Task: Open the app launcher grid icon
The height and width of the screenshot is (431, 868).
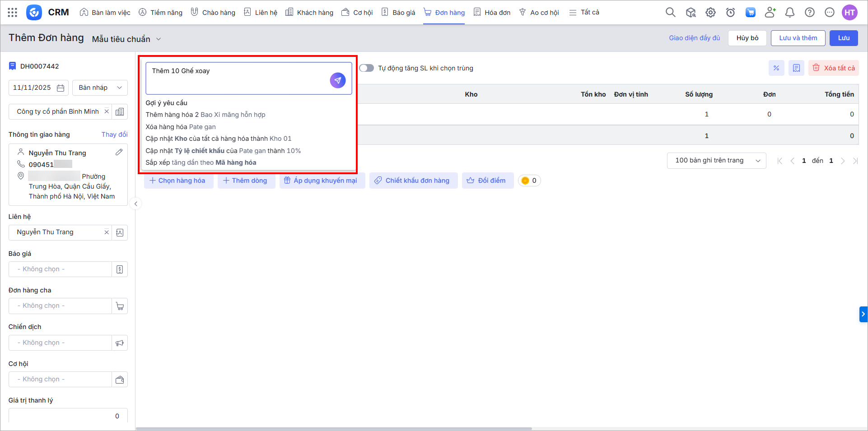Action: point(13,13)
